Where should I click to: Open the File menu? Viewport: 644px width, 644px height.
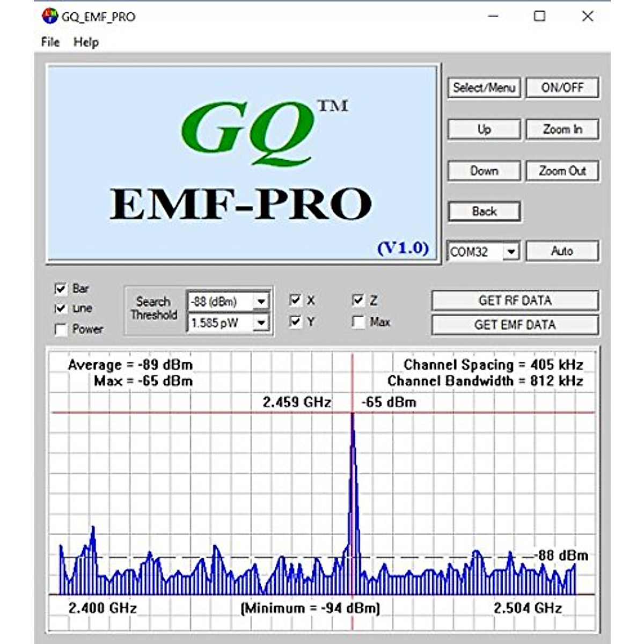(x=50, y=42)
